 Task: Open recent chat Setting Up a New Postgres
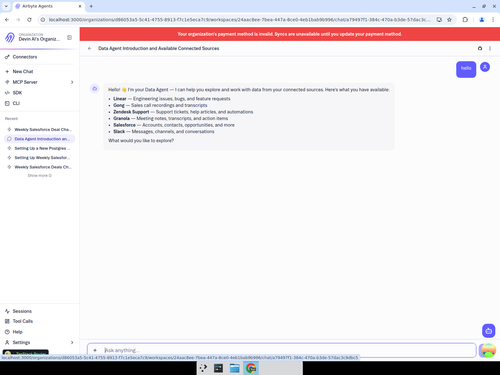point(39,148)
